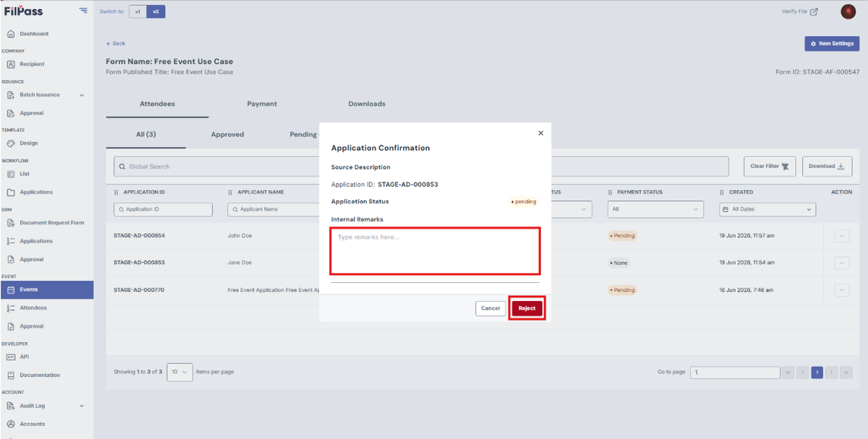Switch to Downloads tab
Image resolution: width=868 pixels, height=439 pixels.
(x=367, y=104)
